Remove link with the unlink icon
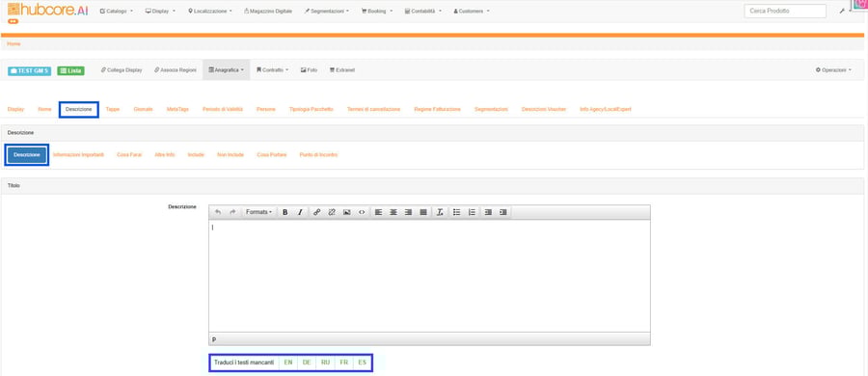The height and width of the screenshot is (376, 868). pos(332,212)
